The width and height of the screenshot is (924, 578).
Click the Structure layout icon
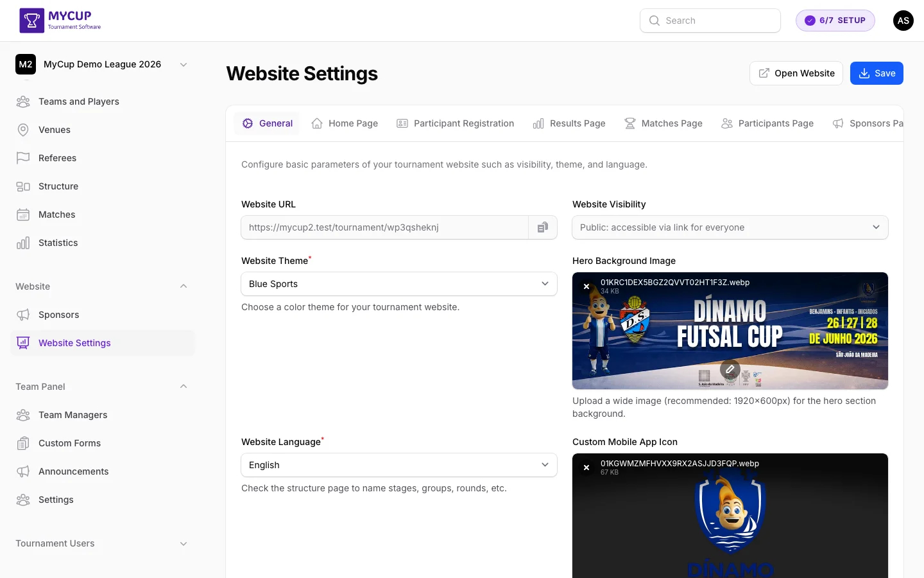point(23,186)
